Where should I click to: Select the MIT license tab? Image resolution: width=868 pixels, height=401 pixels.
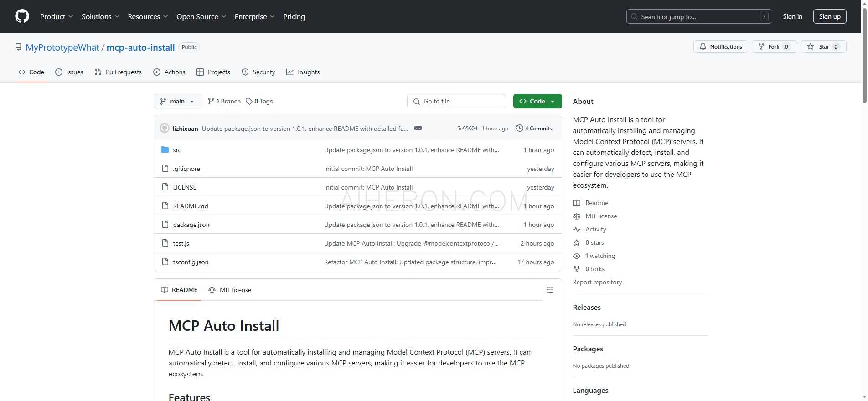click(230, 290)
